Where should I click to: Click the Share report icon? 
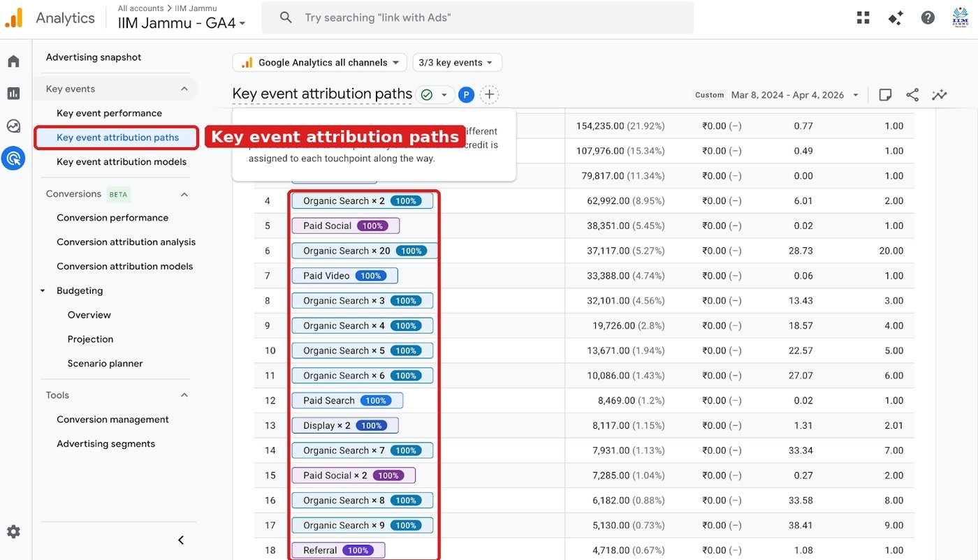[x=912, y=95]
